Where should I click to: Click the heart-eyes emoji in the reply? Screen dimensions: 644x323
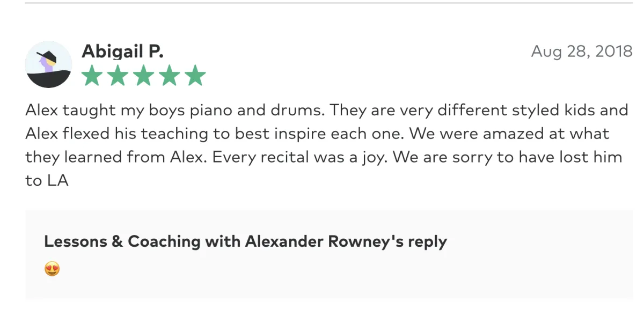52,269
